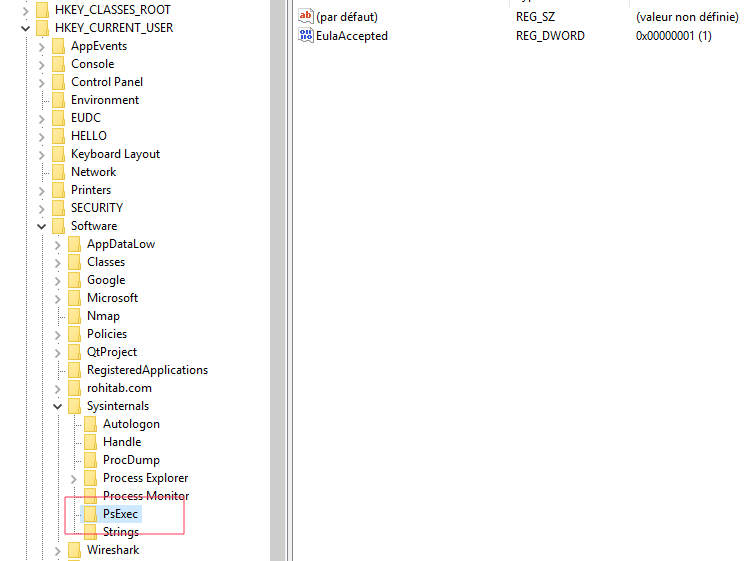Expand the Process Explorer key
754x561 pixels.
73,478
